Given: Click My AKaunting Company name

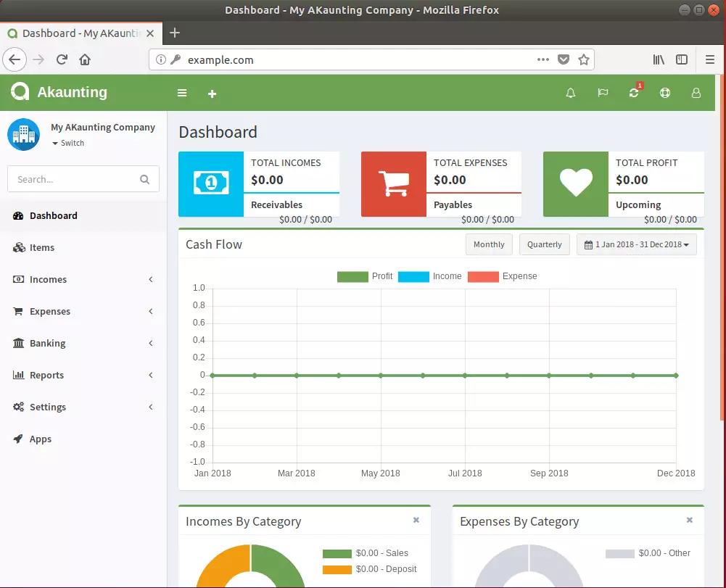Looking at the screenshot, I should pyautogui.click(x=103, y=128).
